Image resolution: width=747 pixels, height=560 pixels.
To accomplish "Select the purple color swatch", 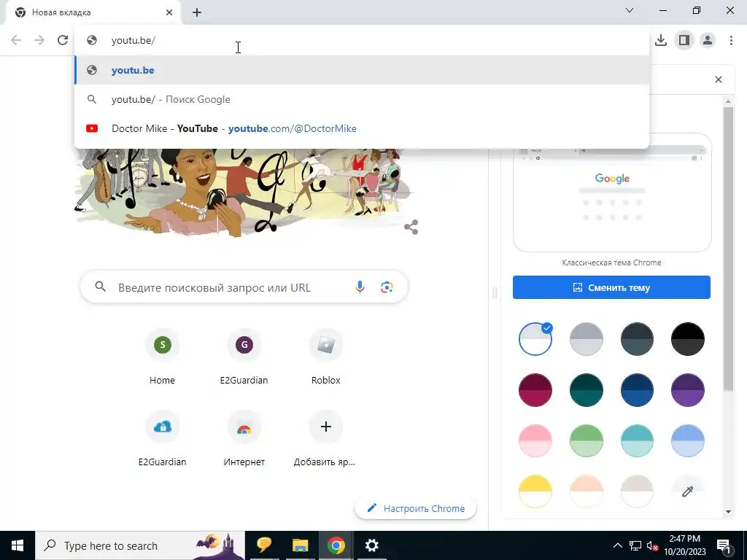I will coord(687,390).
